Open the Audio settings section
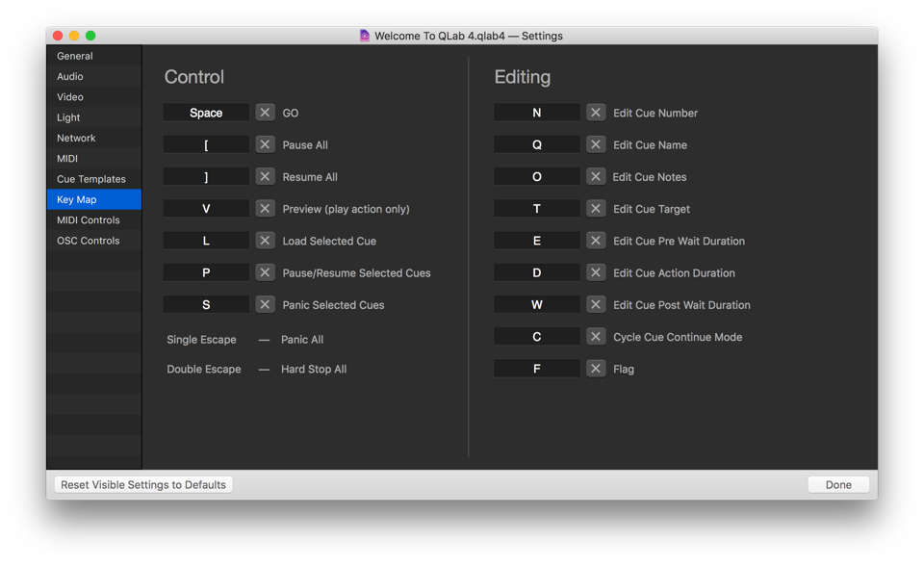The height and width of the screenshot is (566, 924). click(x=70, y=77)
